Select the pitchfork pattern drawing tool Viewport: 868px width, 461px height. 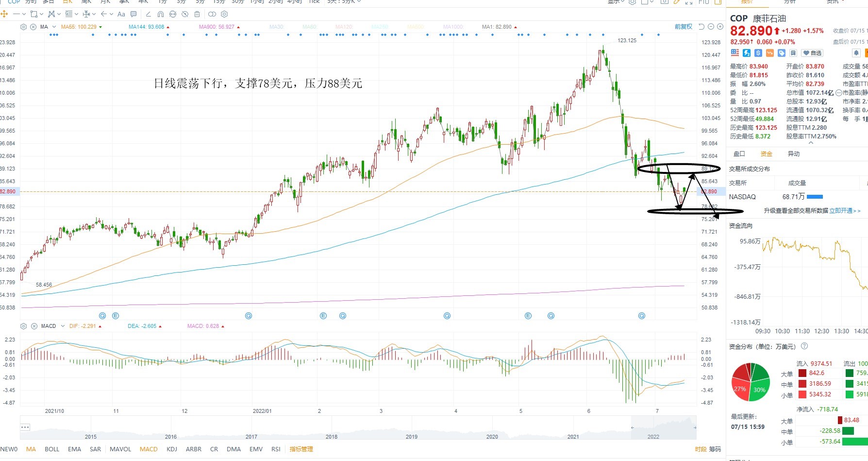pos(51,14)
